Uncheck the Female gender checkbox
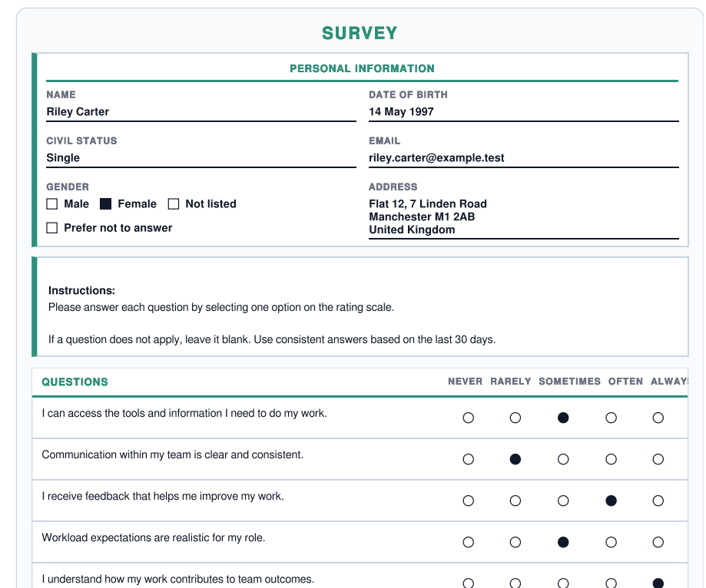The width and height of the screenshot is (706, 588). coord(106,204)
